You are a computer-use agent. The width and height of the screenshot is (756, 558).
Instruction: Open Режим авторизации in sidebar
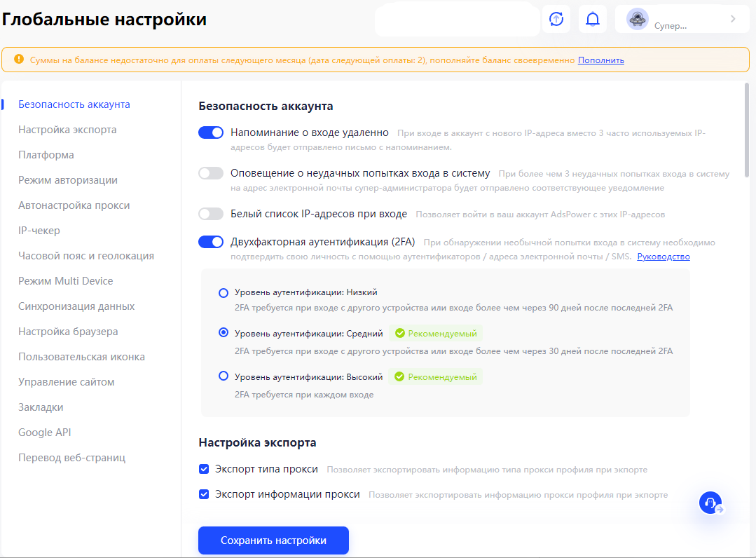click(68, 180)
